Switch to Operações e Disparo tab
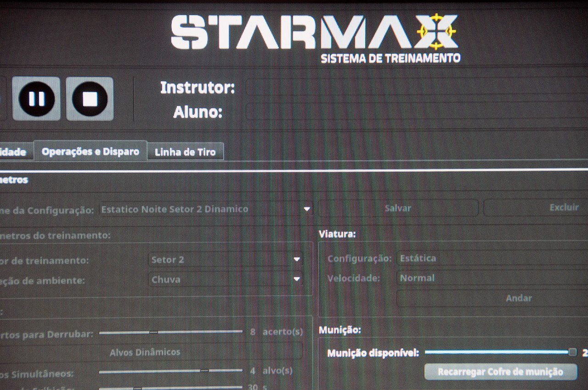This screenshot has height=390, width=588. pos(90,151)
